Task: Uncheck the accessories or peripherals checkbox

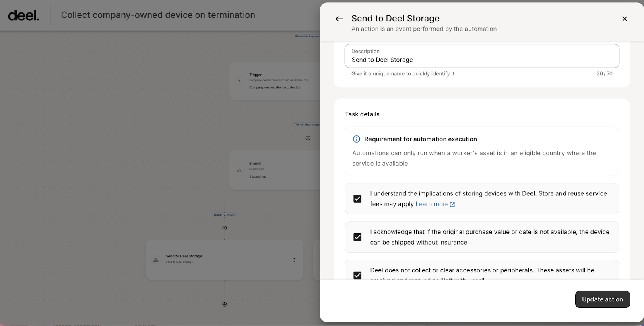Action: [x=357, y=275]
